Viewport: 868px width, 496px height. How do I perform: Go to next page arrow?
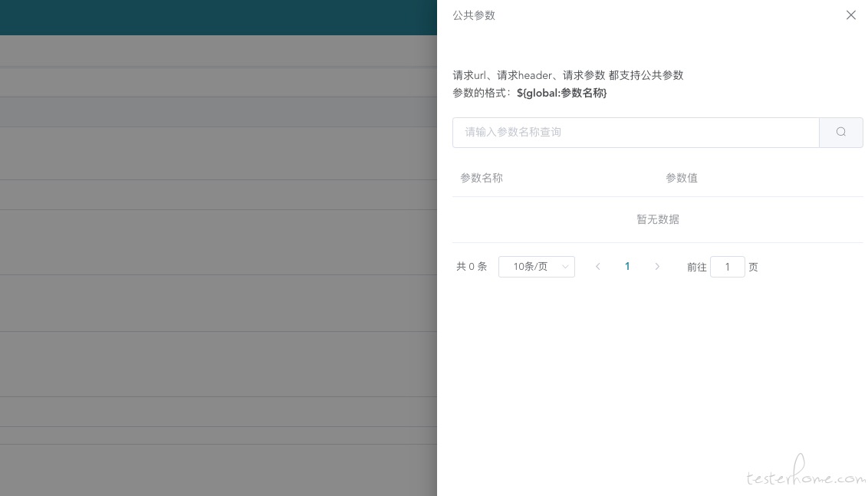point(657,267)
